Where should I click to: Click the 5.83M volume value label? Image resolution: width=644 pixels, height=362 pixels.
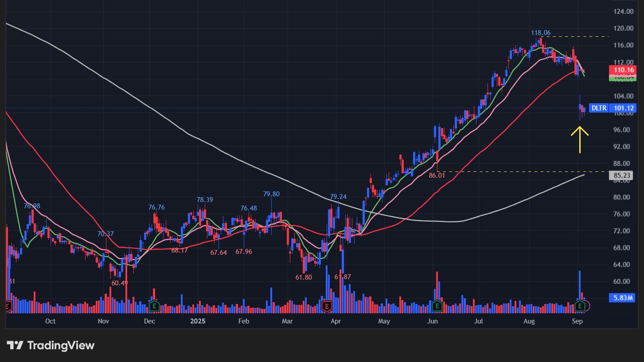point(622,298)
